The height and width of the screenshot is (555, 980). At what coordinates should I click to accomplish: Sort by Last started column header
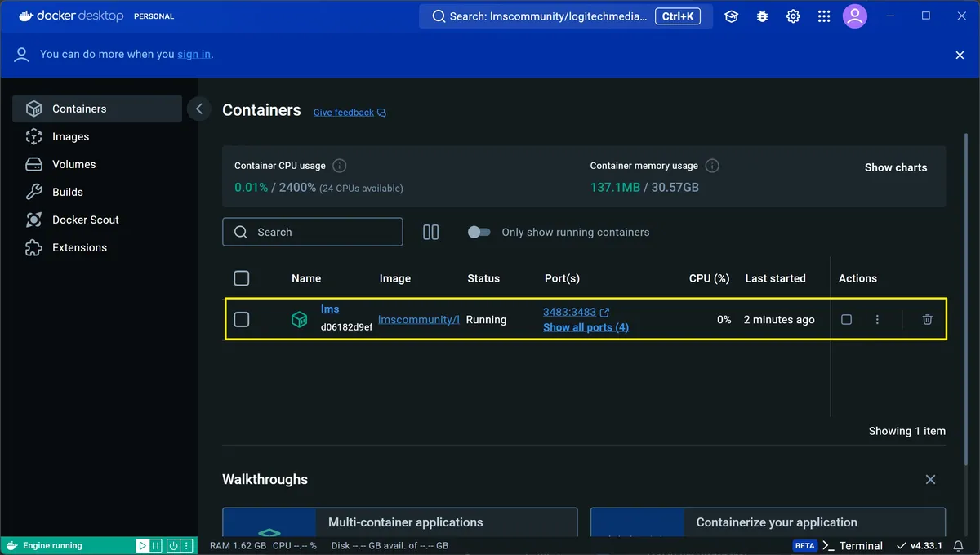[775, 278]
